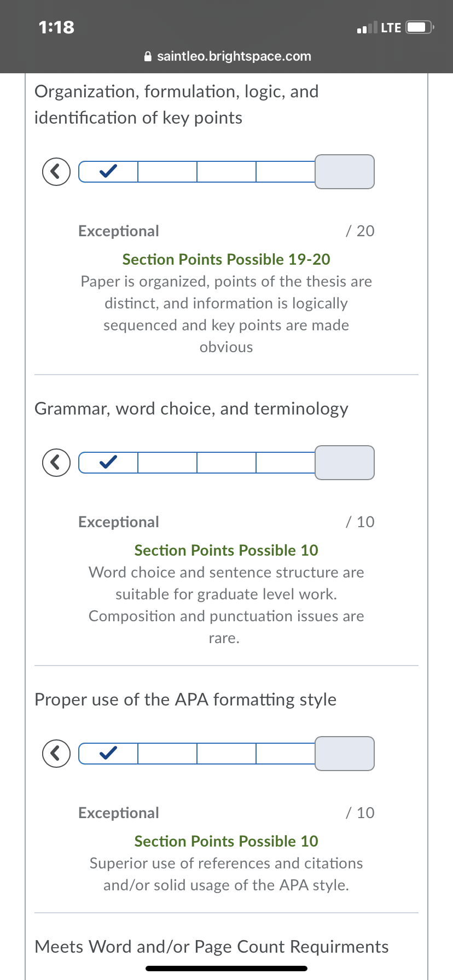Select checked Exceptional level for Grammar criterion
Screen dimensions: 453x980
pyautogui.click(x=108, y=463)
